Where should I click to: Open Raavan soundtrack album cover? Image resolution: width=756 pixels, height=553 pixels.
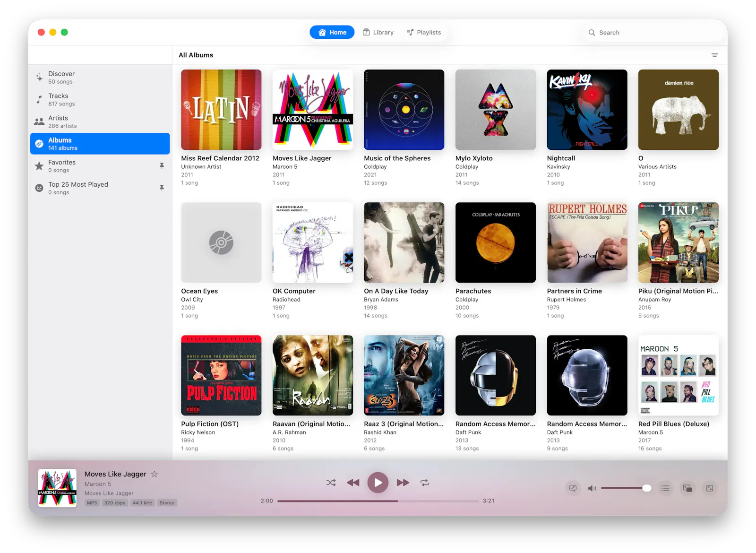pyautogui.click(x=313, y=375)
